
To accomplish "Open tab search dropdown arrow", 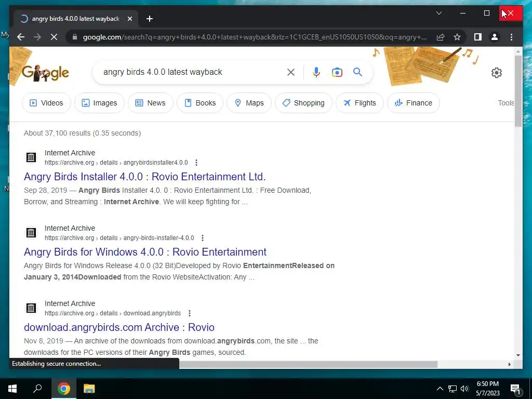I will tap(438, 13).
